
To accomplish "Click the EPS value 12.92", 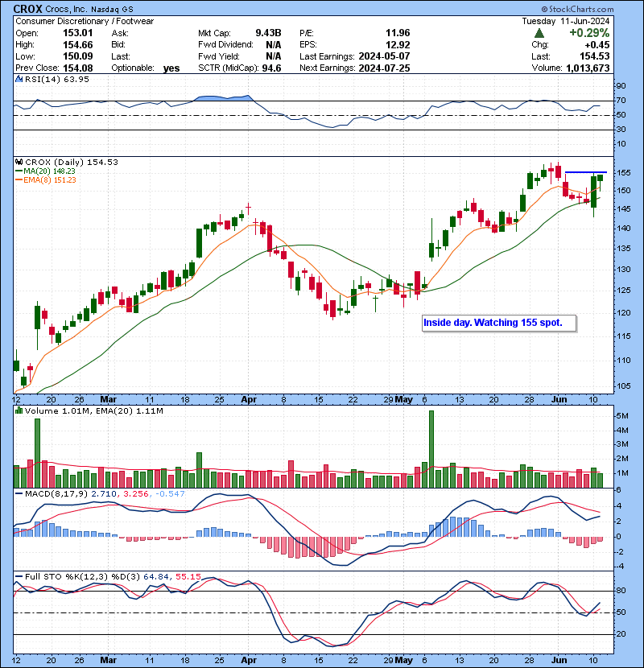I will [398, 45].
